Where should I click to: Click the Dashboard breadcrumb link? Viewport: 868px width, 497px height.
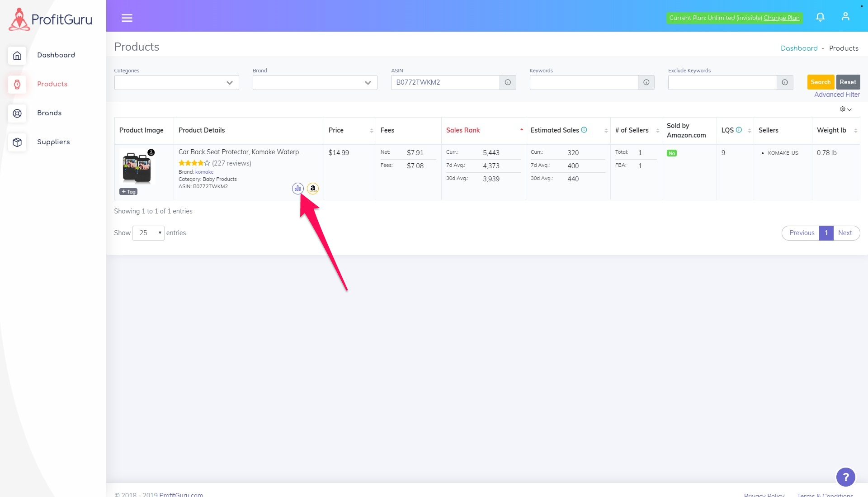[799, 48]
